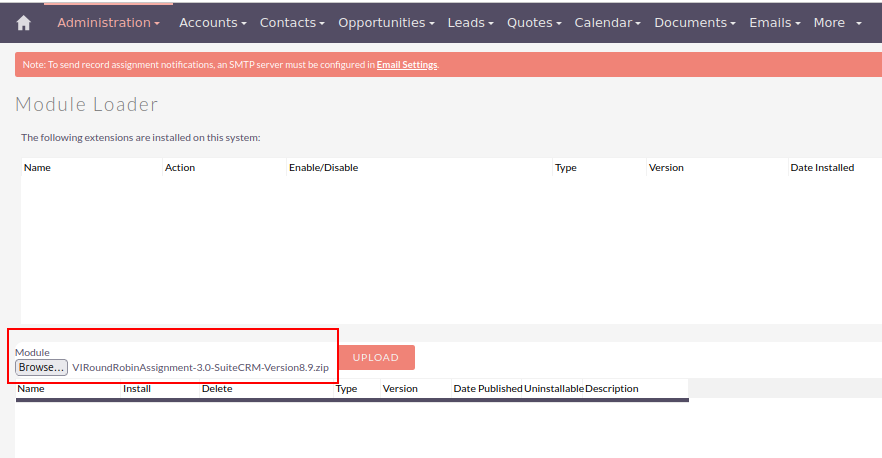
Task: Click the selected zip file name
Action: click(200, 367)
